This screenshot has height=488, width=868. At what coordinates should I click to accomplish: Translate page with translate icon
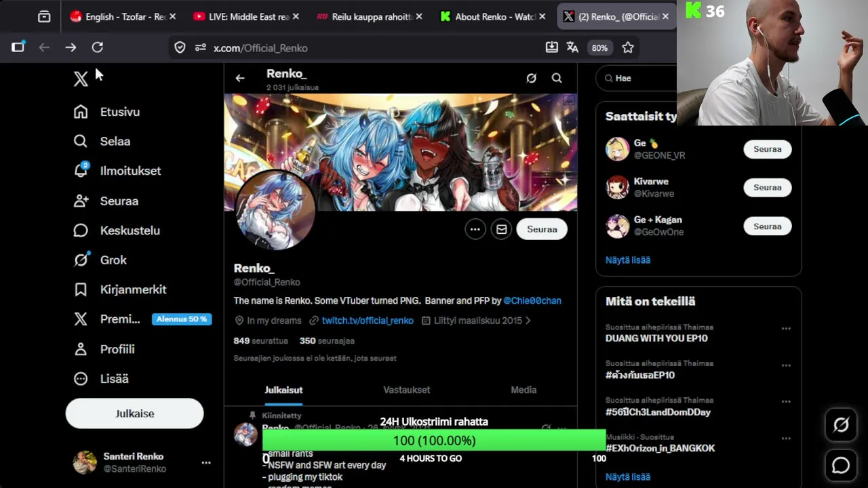573,47
